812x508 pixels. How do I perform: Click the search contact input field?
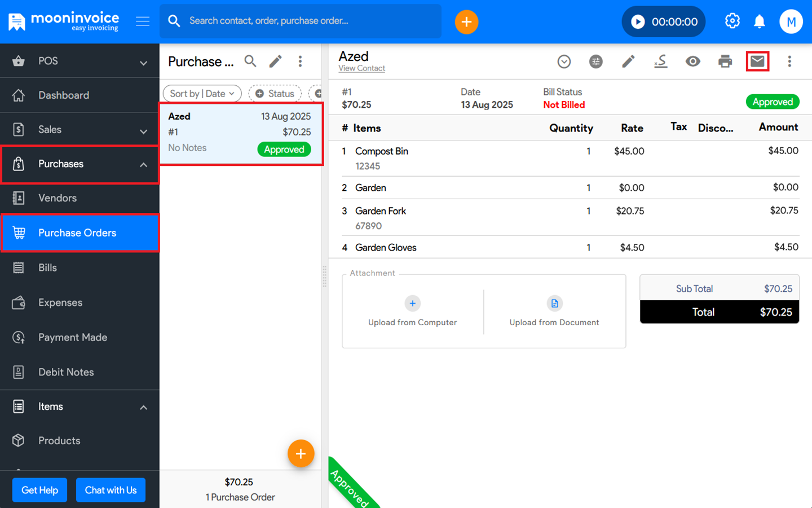coord(310,21)
